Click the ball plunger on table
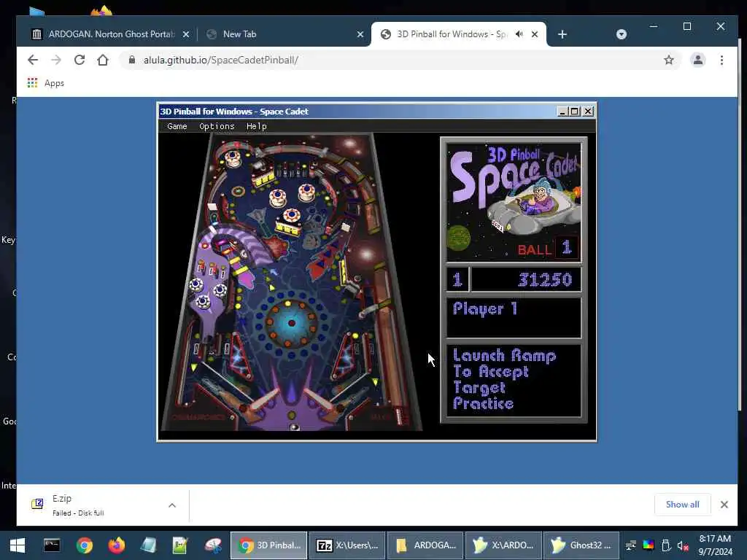The height and width of the screenshot is (560, 747). [x=400, y=415]
